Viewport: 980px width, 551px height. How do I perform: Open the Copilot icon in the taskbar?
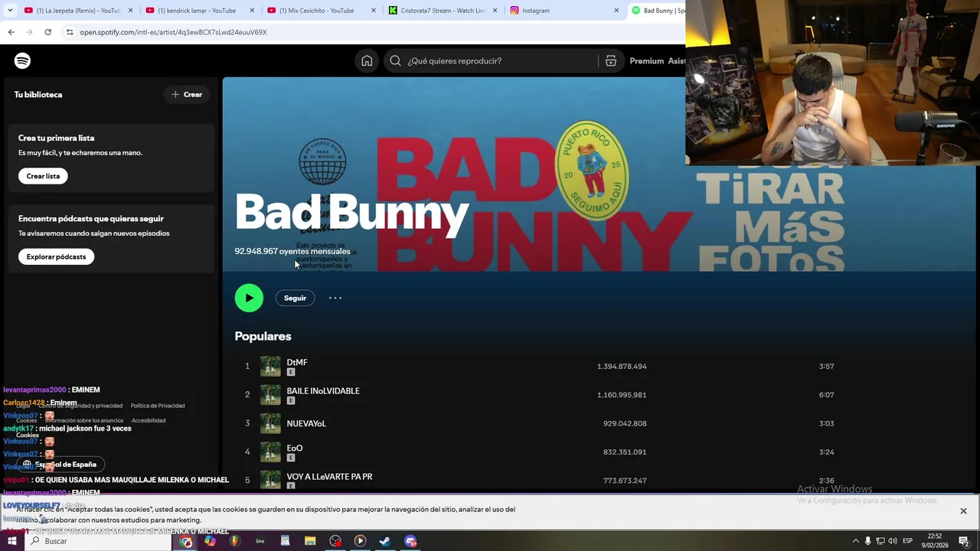tap(210, 541)
